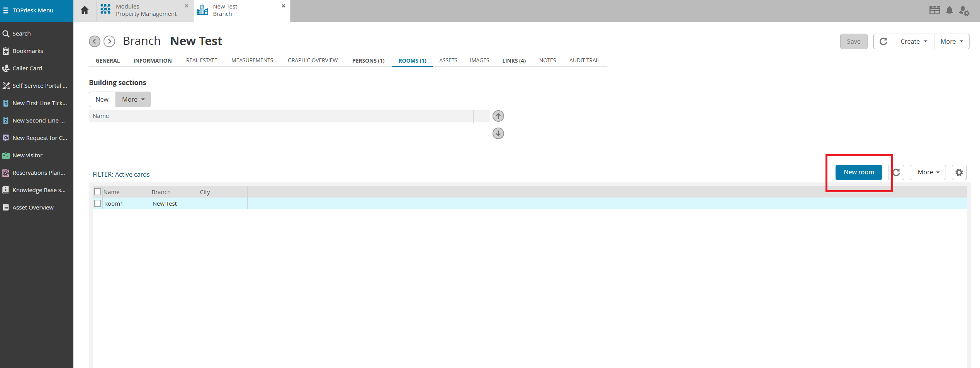Open user settings icon in top right
The height and width of the screenshot is (368, 980).
(964, 11)
